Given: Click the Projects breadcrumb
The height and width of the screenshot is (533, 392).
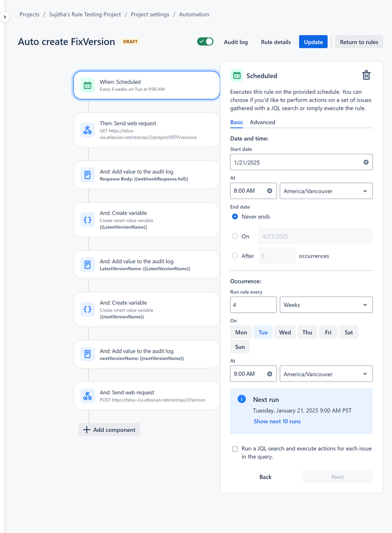Looking at the screenshot, I should pos(29,14).
